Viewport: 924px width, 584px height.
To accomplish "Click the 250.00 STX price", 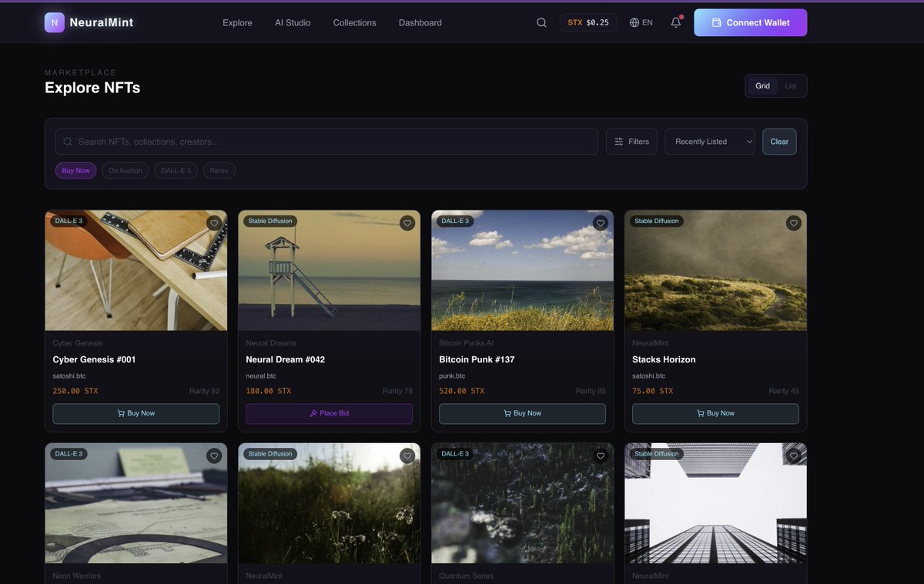I will (x=75, y=391).
